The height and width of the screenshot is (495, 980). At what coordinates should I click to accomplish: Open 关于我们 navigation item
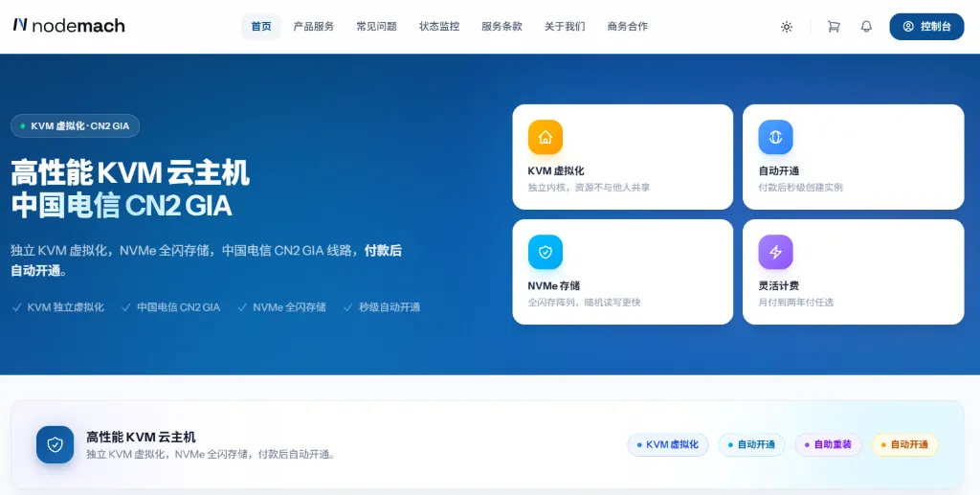(565, 26)
